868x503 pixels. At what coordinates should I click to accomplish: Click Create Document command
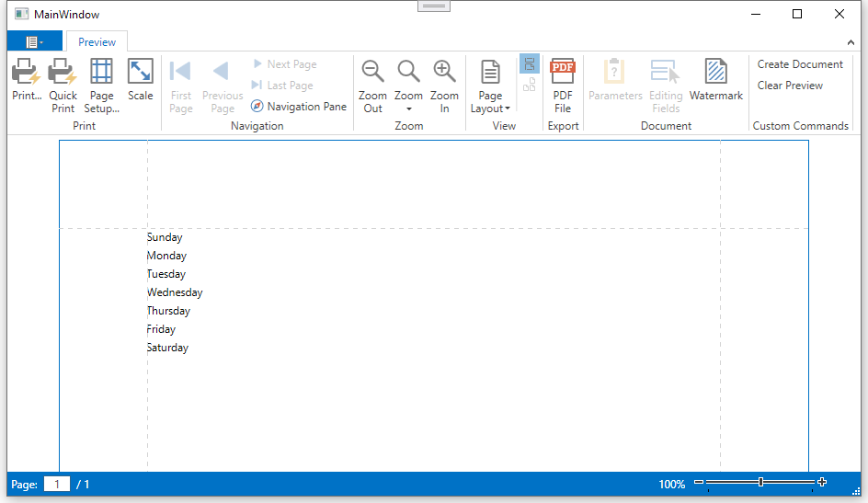pyautogui.click(x=800, y=64)
